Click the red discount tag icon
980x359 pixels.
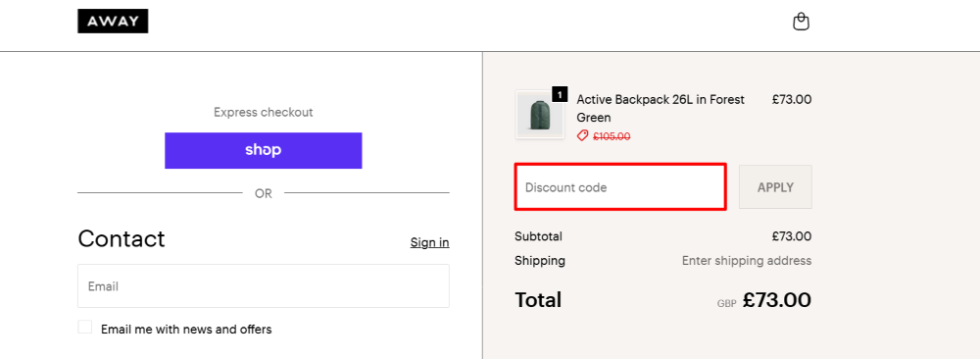[x=582, y=135]
